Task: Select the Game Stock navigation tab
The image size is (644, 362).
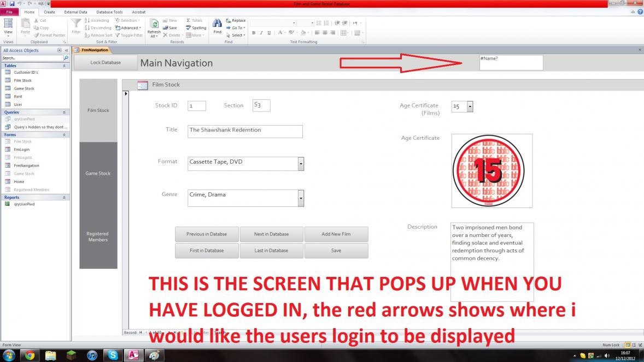Action: [x=98, y=174]
